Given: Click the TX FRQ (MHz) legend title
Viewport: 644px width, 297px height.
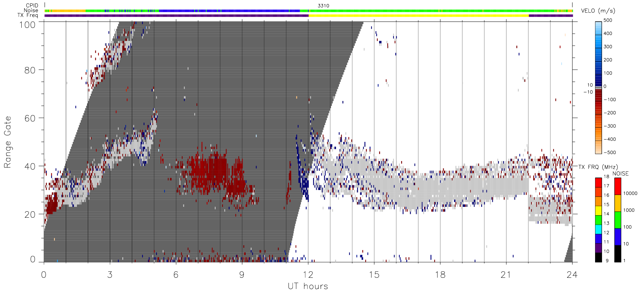Looking at the screenshot, I should coord(598,167).
